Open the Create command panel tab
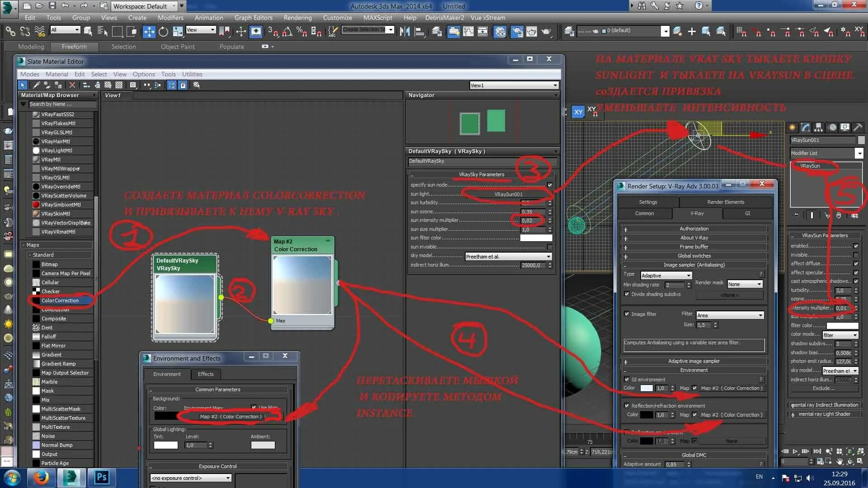 pyautogui.click(x=792, y=127)
